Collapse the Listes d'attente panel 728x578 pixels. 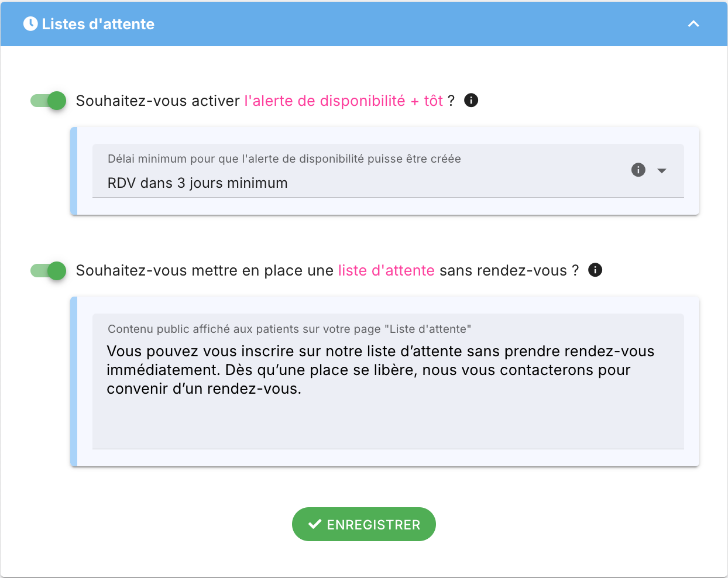693,24
